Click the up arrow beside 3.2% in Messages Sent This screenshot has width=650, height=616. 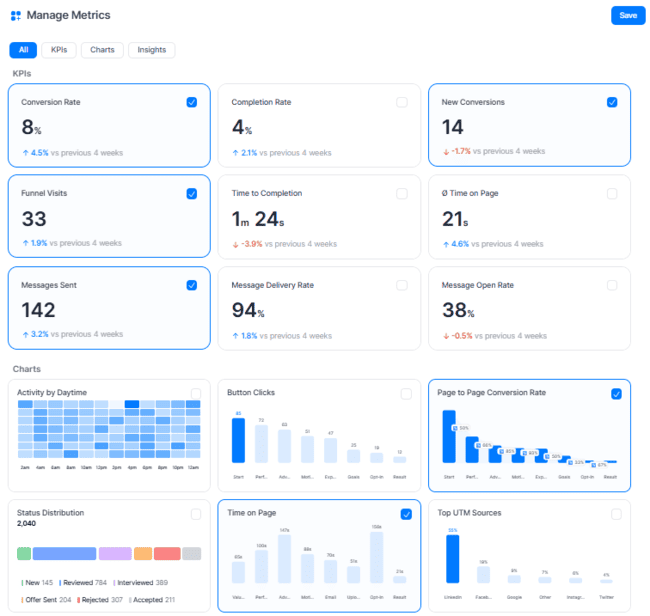[x=25, y=335]
